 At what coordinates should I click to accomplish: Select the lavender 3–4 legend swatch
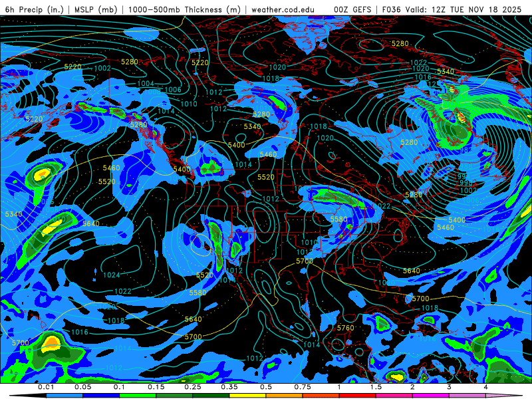pyautogui.click(x=467, y=396)
